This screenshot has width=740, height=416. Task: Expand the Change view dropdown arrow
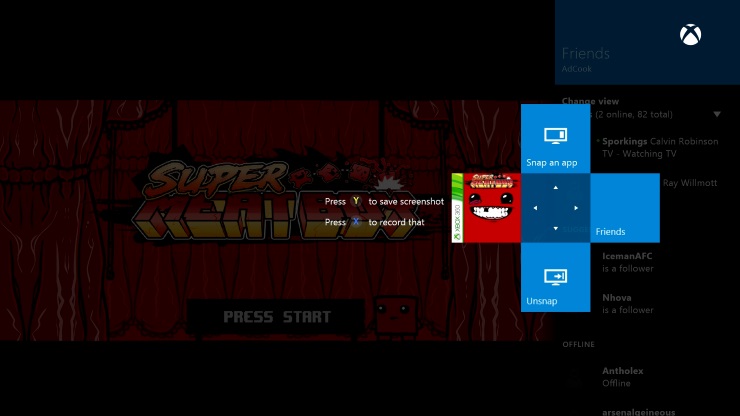point(717,114)
